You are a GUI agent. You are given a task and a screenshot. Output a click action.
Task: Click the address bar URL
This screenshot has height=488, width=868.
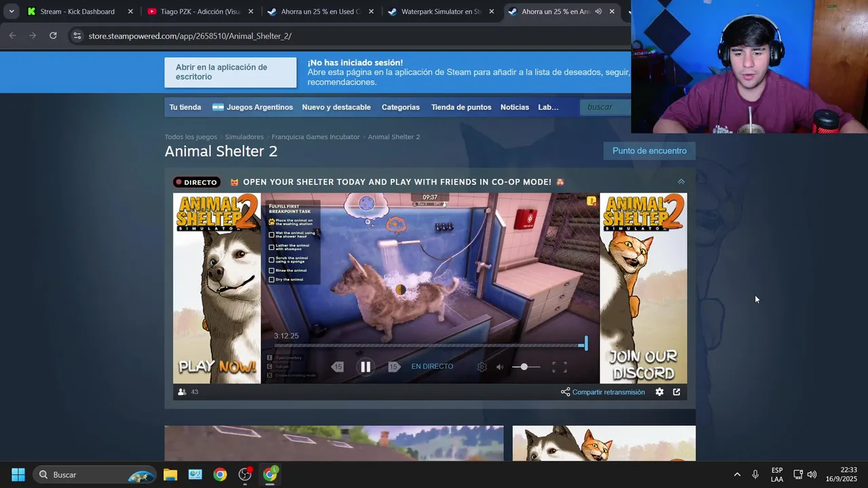[190, 36]
